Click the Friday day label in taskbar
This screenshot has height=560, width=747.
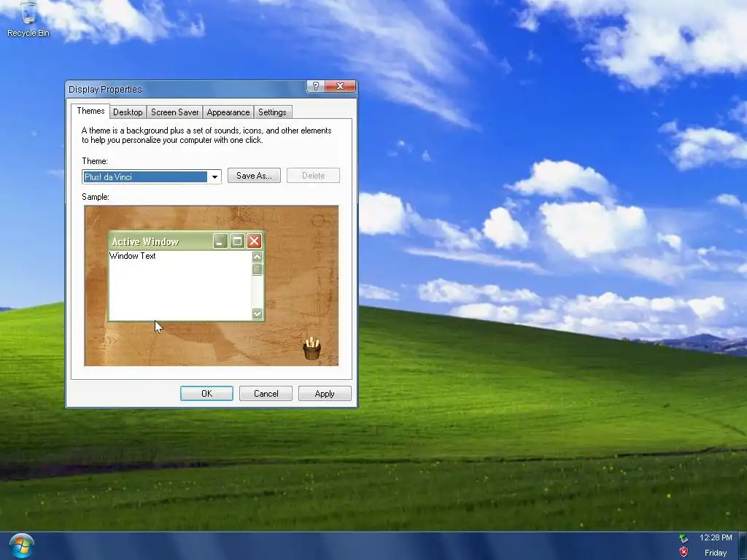[x=716, y=553]
